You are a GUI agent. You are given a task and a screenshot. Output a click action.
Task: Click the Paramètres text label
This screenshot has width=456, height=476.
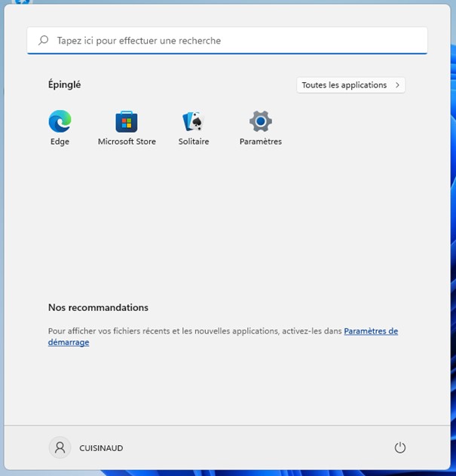click(x=260, y=142)
